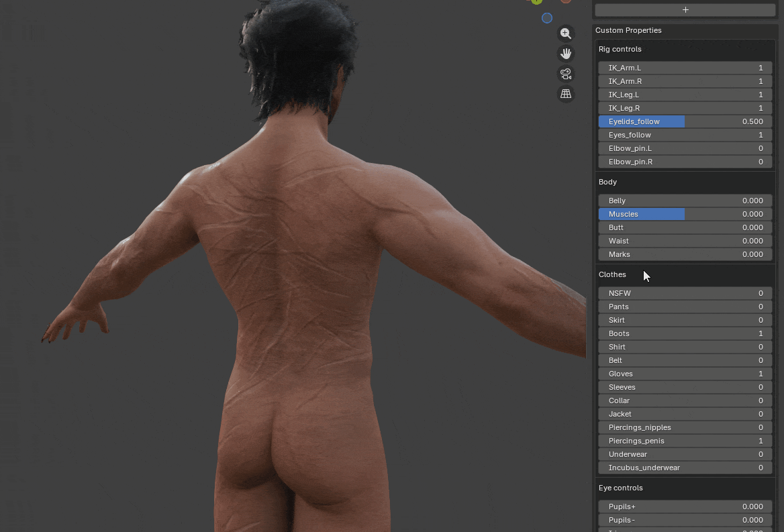
Task: Click the Elbow_pin.L field
Action: (685, 149)
